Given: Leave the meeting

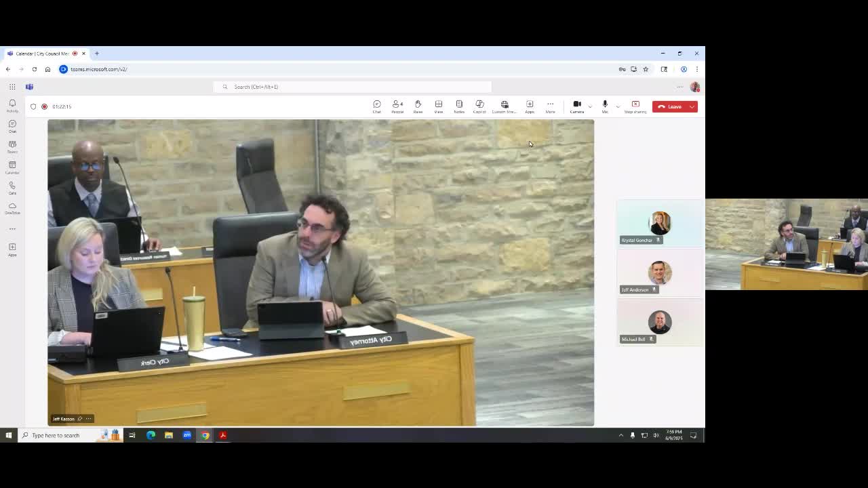Looking at the screenshot, I should tap(670, 106).
